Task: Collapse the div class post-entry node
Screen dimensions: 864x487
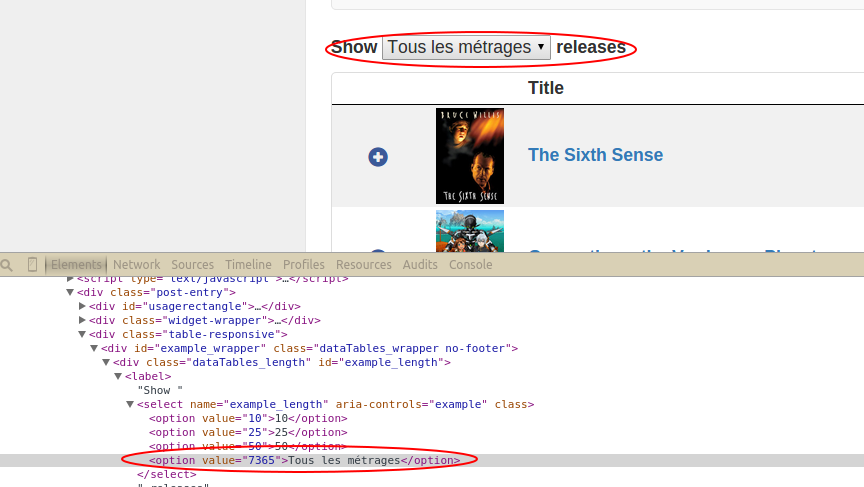Action: point(70,293)
